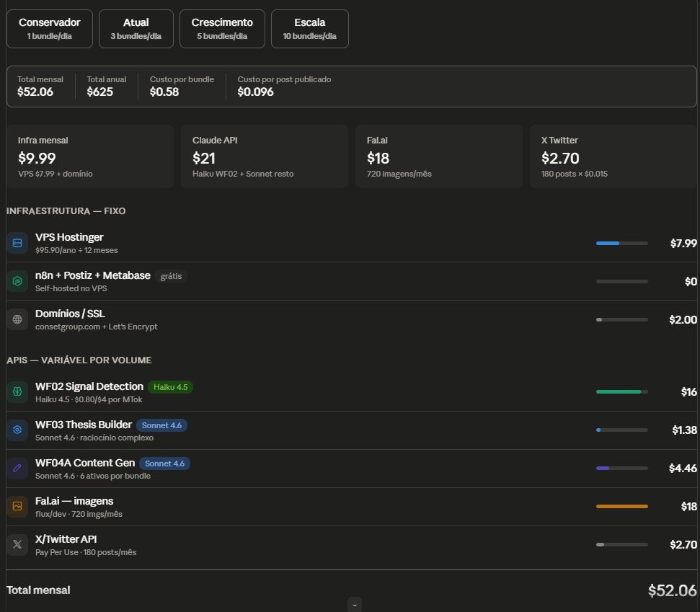The height and width of the screenshot is (612, 700).
Task: Click the WF03 Thesis Builder cost bar
Action: pos(622,430)
